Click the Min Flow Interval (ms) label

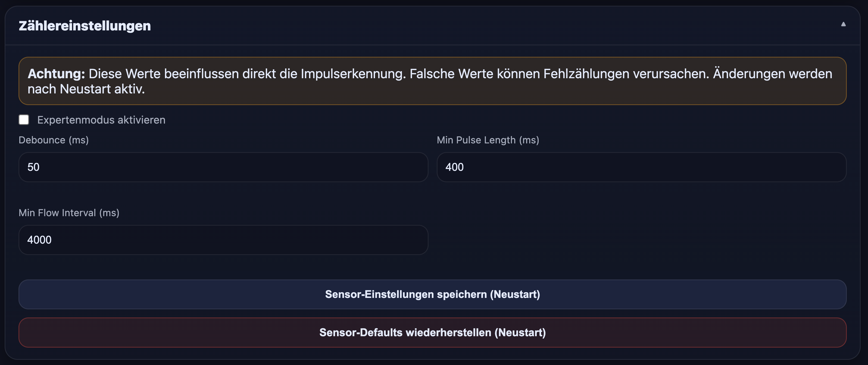click(x=69, y=212)
